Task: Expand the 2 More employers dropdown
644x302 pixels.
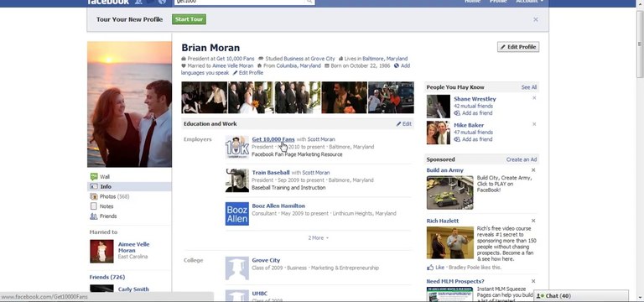Action: (319, 238)
